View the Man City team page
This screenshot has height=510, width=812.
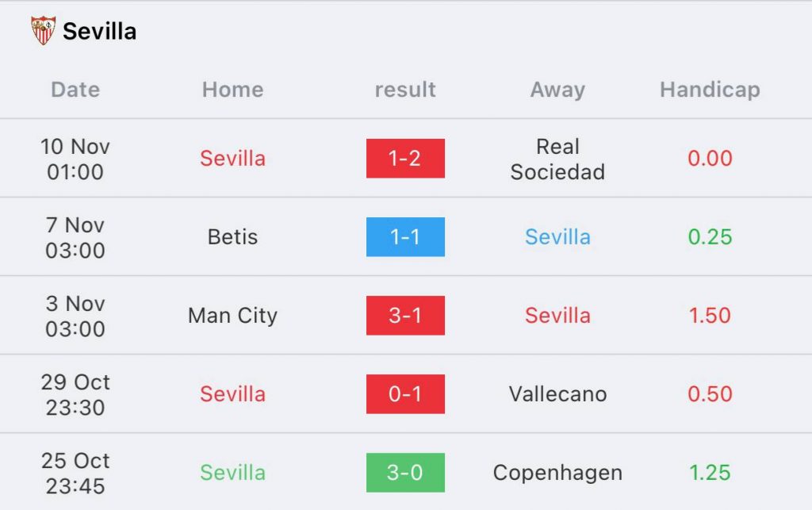tap(232, 316)
